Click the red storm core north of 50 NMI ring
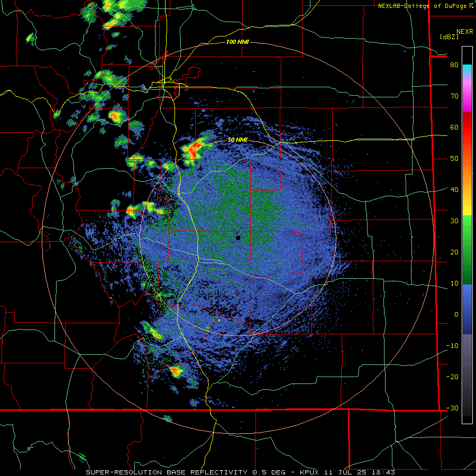This screenshot has width=476, height=476. (194, 149)
